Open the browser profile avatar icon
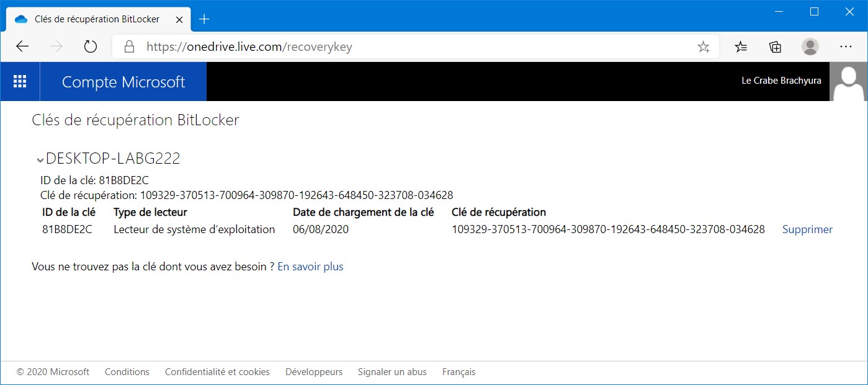 coord(810,46)
